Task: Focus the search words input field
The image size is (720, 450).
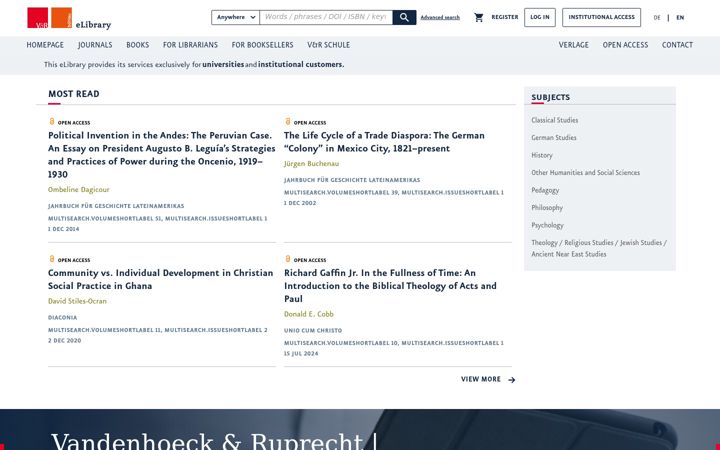Action: (x=326, y=17)
